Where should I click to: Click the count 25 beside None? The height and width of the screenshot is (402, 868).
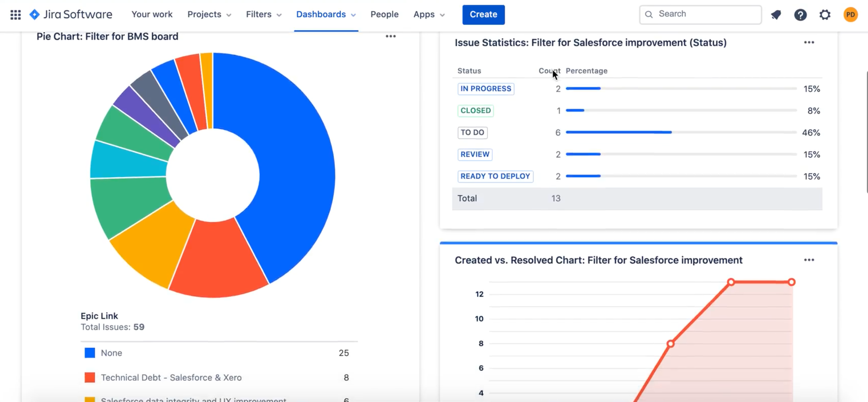(343, 353)
